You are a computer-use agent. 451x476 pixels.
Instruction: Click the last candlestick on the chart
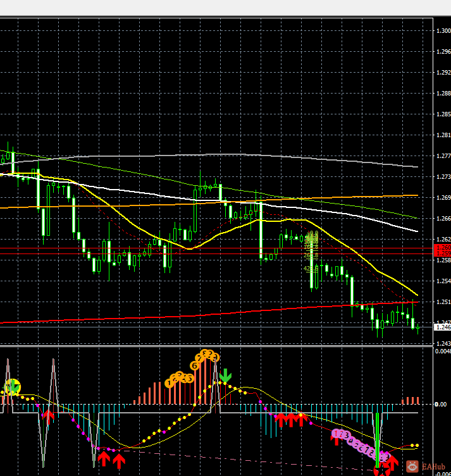pyautogui.click(x=418, y=328)
